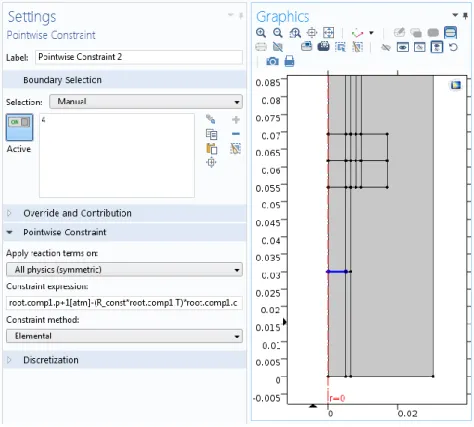Click the colored axes view icon

[357, 33]
